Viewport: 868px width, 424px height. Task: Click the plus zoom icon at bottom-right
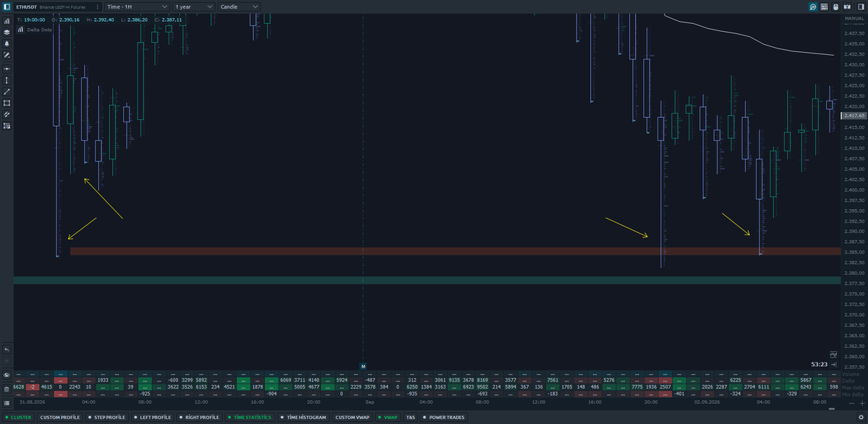click(x=861, y=402)
